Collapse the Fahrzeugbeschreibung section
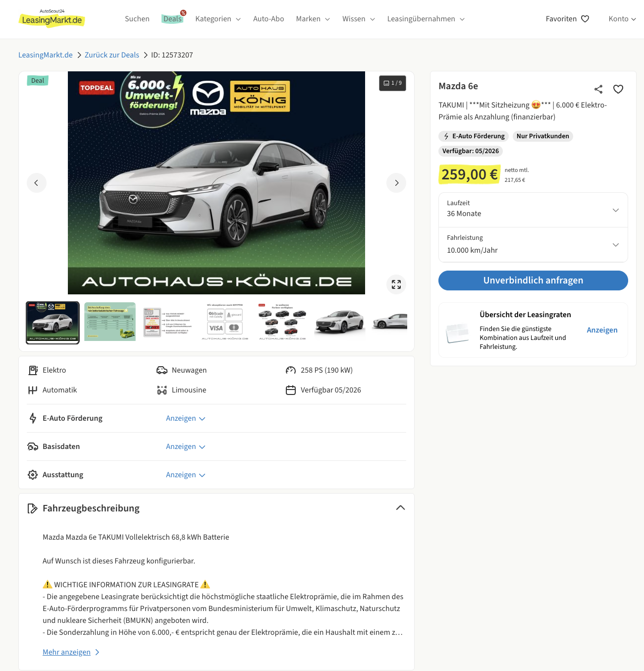The width and height of the screenshot is (644, 671). click(x=401, y=508)
